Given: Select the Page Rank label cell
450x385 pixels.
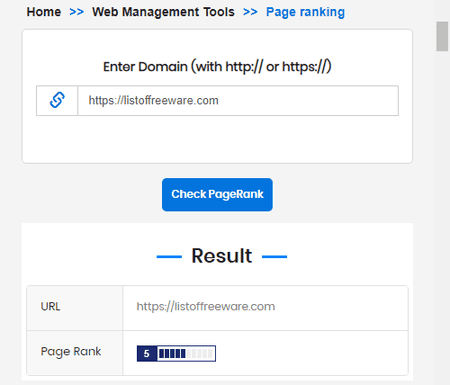Looking at the screenshot, I should tap(75, 353).
